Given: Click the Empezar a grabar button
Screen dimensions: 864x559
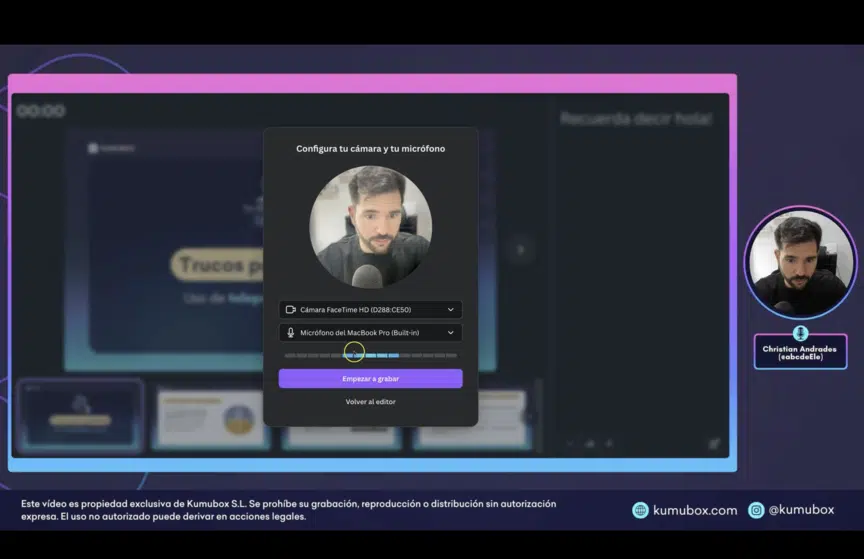Looking at the screenshot, I should (370, 379).
